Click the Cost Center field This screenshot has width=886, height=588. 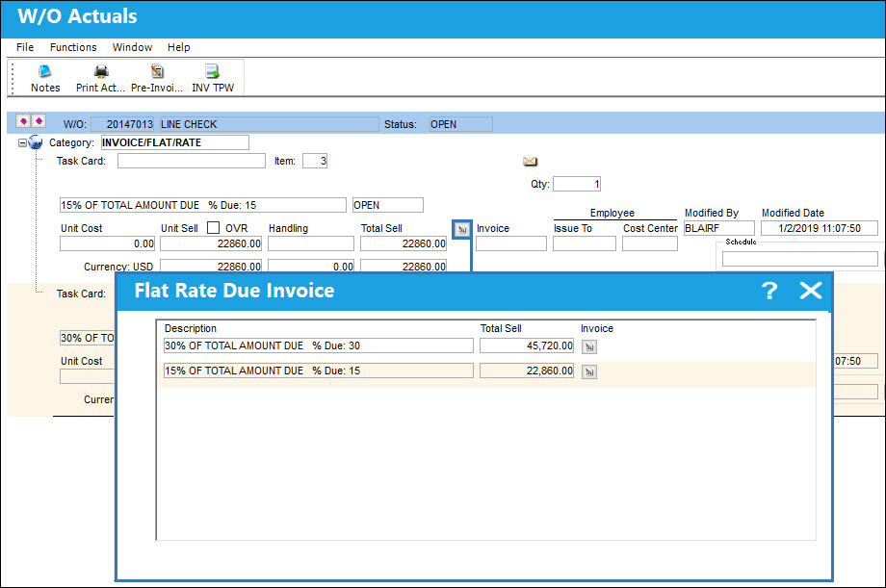(x=650, y=243)
